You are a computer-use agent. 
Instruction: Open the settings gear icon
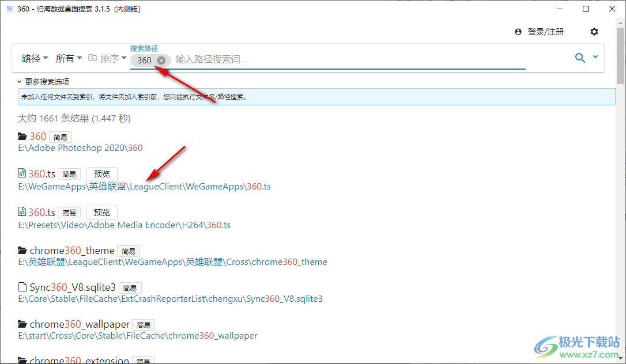[x=594, y=32]
